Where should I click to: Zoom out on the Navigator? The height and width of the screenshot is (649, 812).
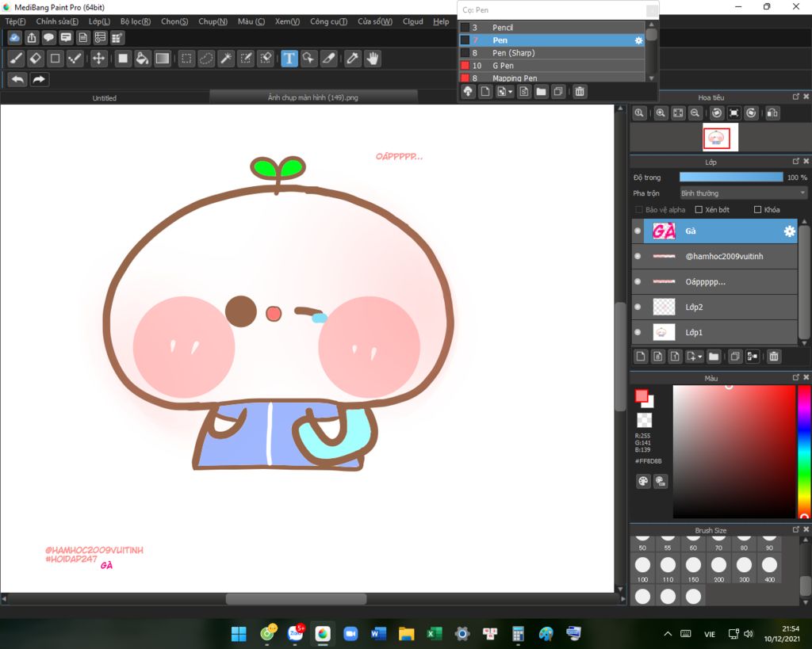tap(695, 113)
